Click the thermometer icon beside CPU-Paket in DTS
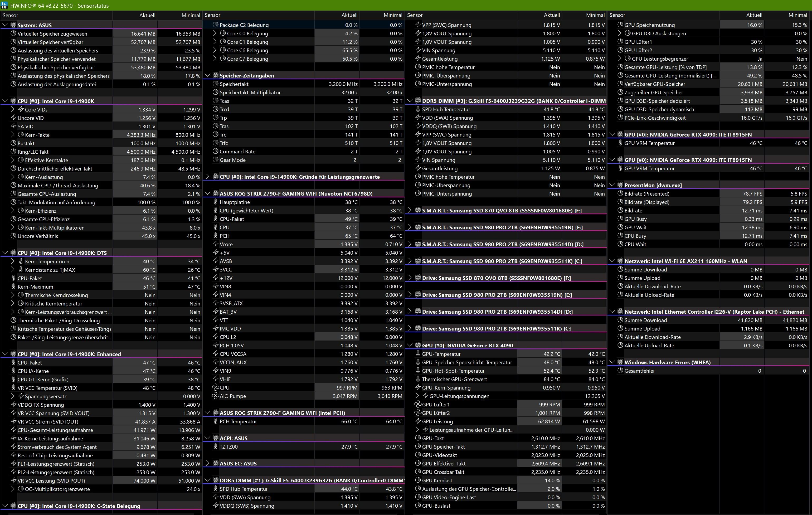The height and width of the screenshot is (515, 812). coord(13,278)
